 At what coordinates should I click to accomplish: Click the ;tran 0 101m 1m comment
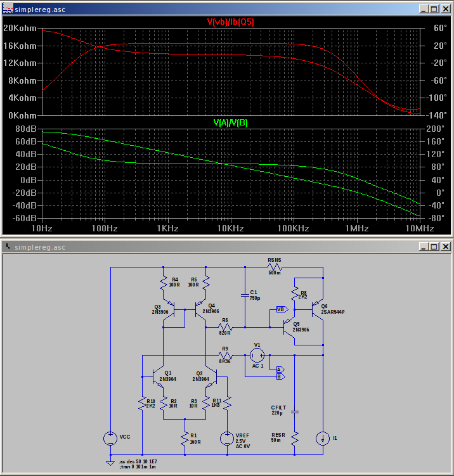138,466
